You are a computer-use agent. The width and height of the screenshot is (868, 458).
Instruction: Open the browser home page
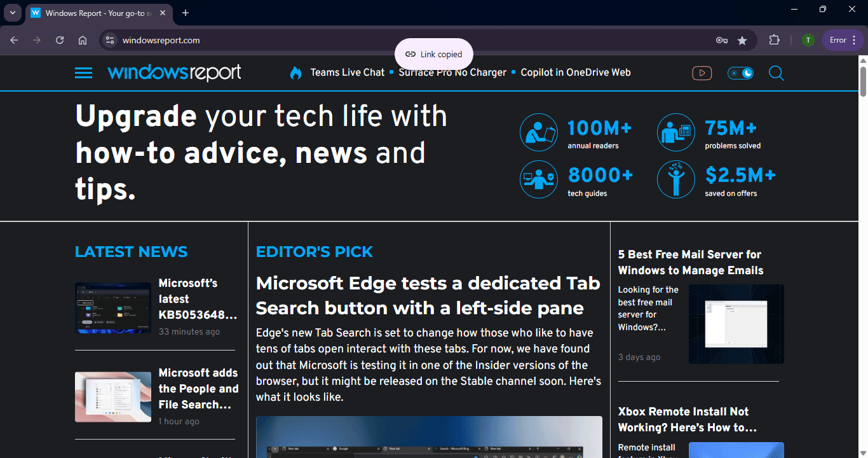83,40
